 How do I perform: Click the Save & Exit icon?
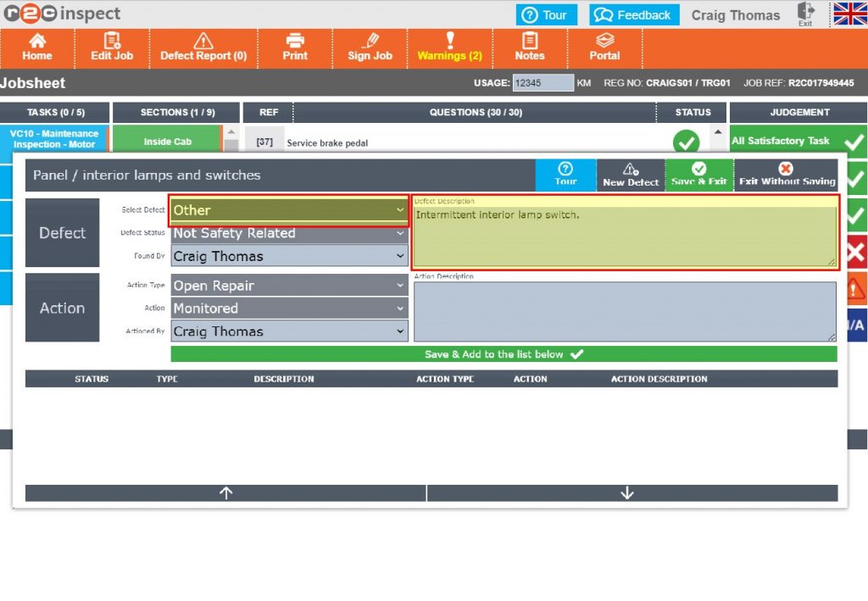pyautogui.click(x=698, y=174)
